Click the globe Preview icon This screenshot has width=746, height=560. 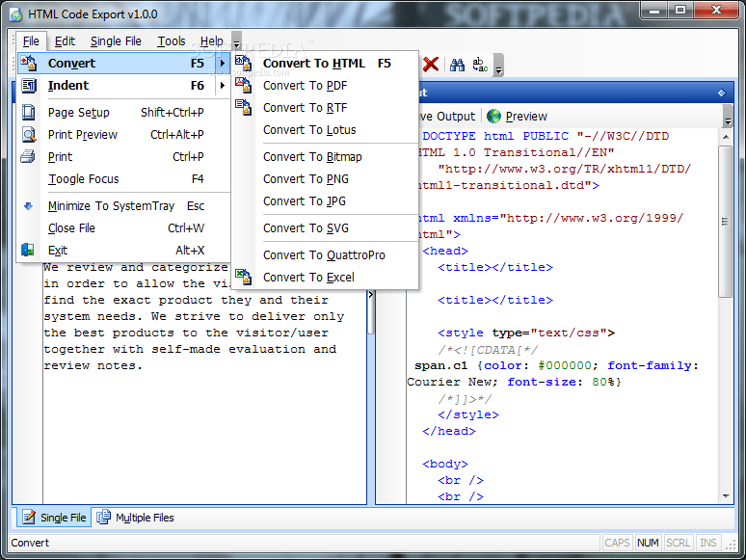[x=494, y=116]
